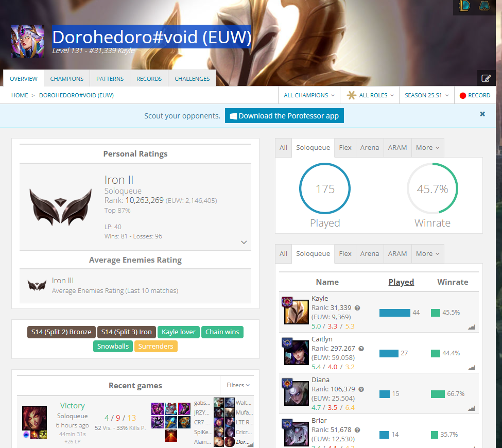Select the Soloqueue tab above the champions table
Image resolution: width=502 pixels, height=448 pixels.
tap(313, 254)
